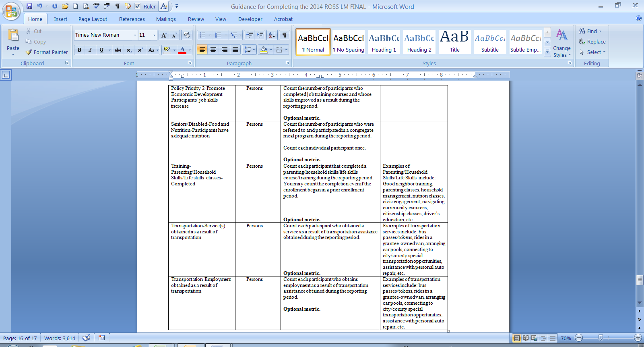Open Change Styles menu

pos(562,43)
